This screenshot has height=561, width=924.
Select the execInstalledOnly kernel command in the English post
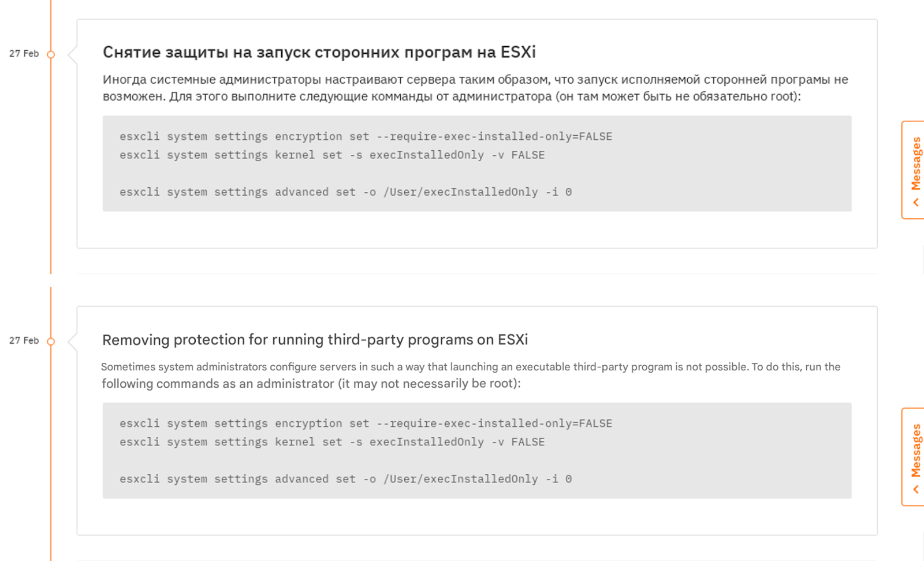click(x=331, y=441)
